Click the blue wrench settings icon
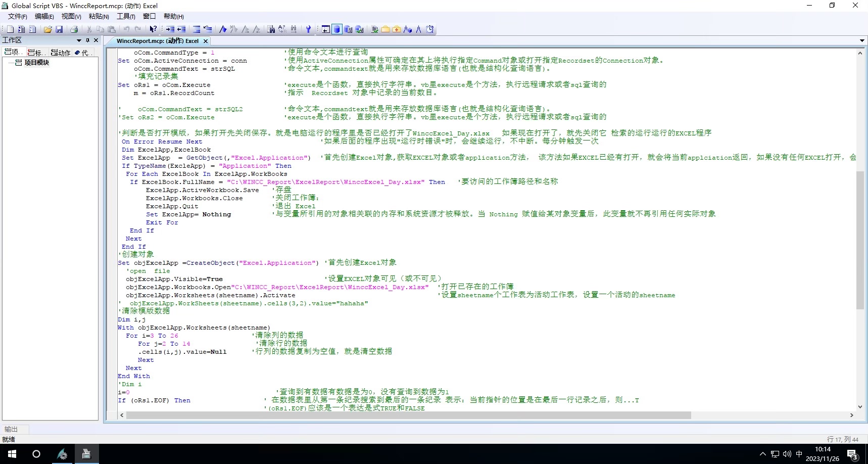 click(308, 29)
